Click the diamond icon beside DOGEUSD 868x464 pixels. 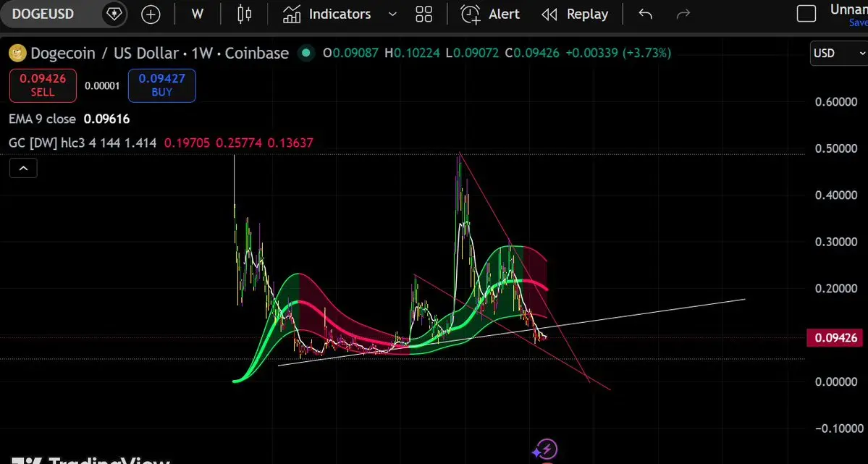click(114, 14)
